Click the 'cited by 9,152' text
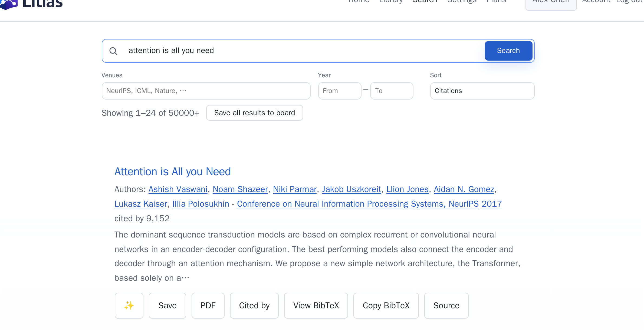This screenshot has height=330, width=644. 142,218
